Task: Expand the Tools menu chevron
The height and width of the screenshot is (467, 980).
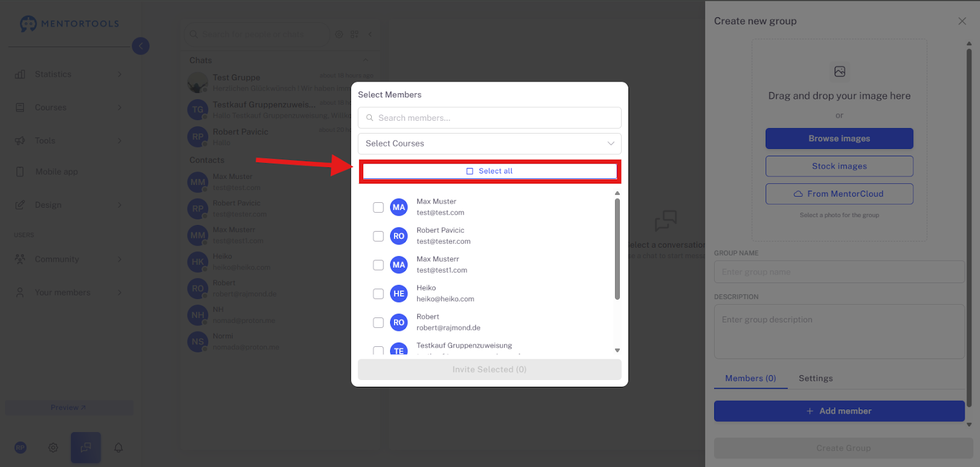Action: point(119,140)
